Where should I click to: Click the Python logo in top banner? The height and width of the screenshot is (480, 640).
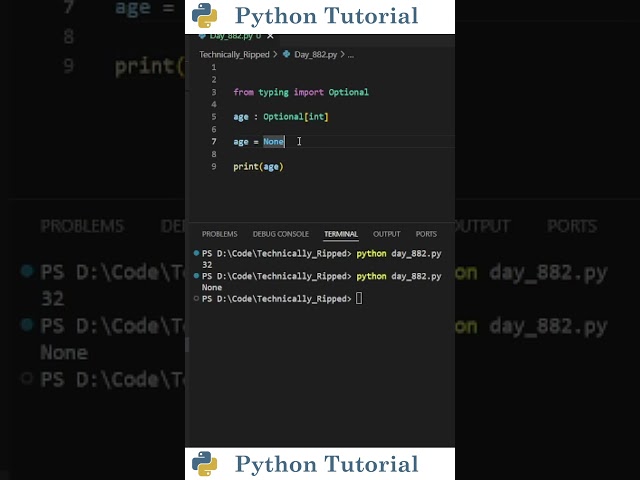(204, 16)
